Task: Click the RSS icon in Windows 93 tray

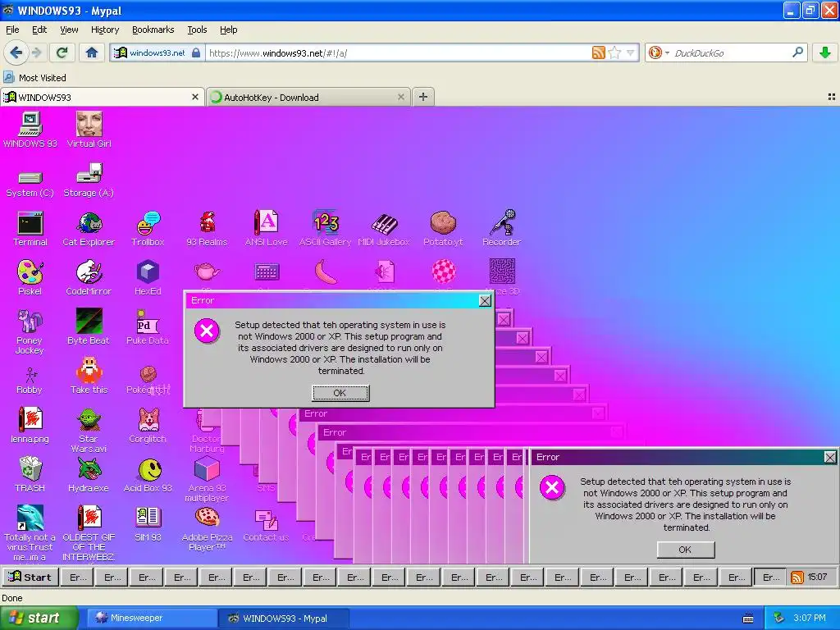Action: [x=797, y=577]
